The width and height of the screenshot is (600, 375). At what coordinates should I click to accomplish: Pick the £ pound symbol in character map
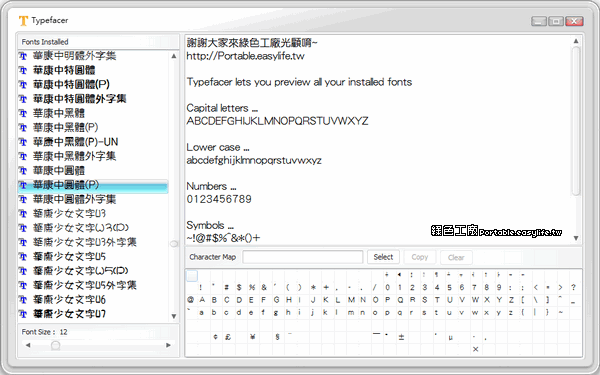[x=228, y=337]
